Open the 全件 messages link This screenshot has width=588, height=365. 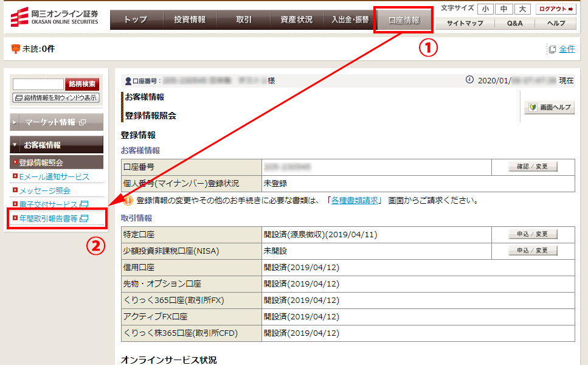(567, 49)
